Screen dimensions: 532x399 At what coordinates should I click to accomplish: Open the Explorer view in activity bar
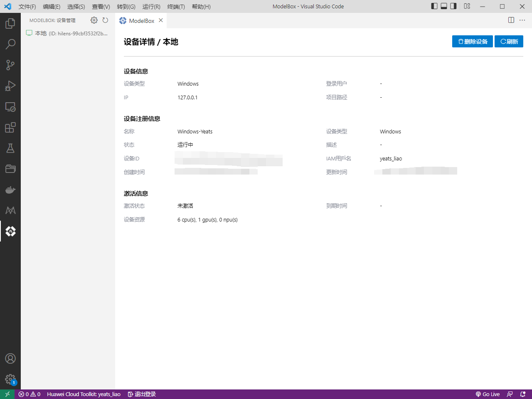(10, 23)
